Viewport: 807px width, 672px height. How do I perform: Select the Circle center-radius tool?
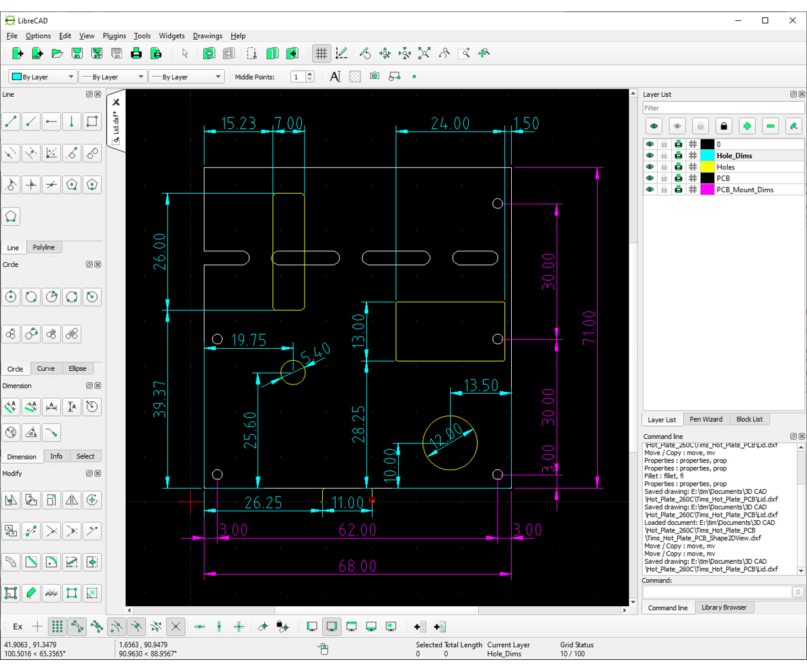click(11, 296)
